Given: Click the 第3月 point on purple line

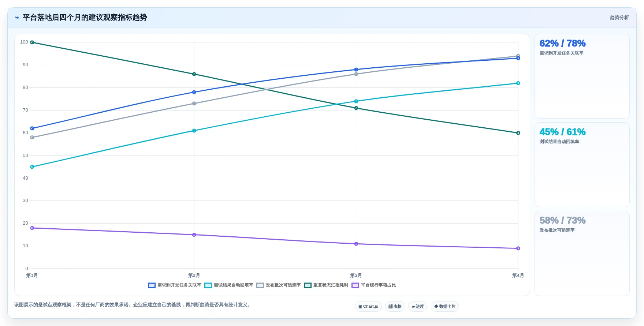Looking at the screenshot, I should point(356,244).
